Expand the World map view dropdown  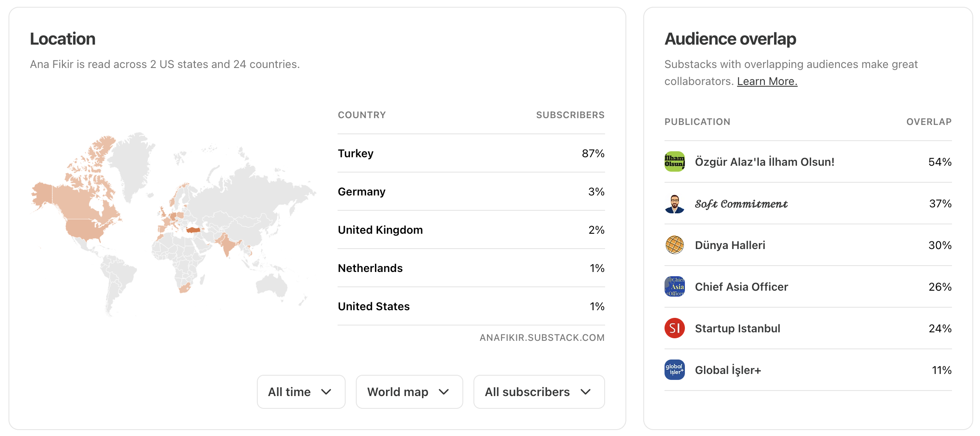coord(409,392)
